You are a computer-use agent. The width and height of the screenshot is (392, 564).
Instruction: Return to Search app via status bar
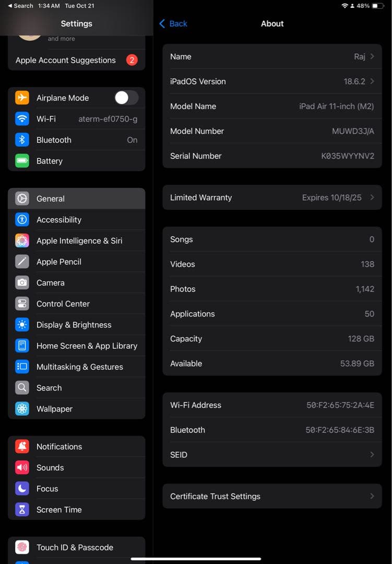click(21, 6)
